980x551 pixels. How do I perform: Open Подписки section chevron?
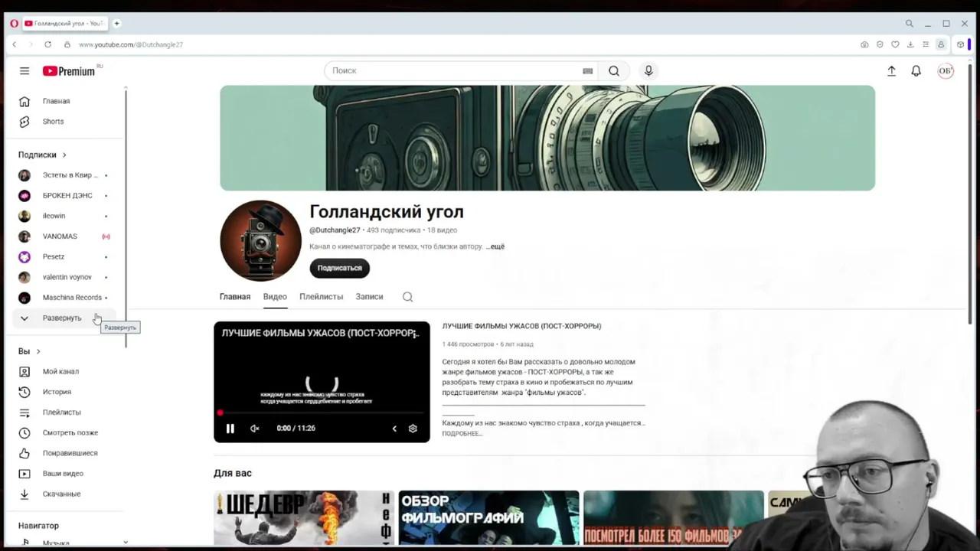click(64, 155)
